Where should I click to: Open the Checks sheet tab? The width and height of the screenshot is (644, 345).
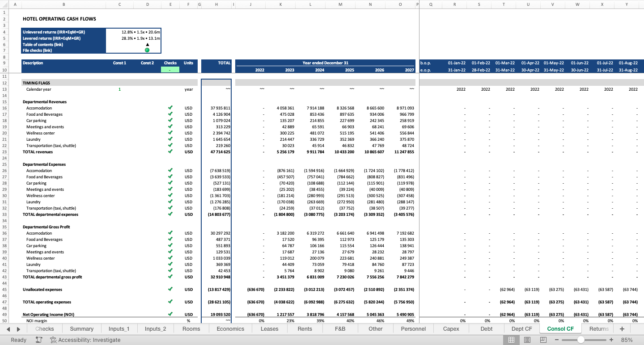point(44,328)
